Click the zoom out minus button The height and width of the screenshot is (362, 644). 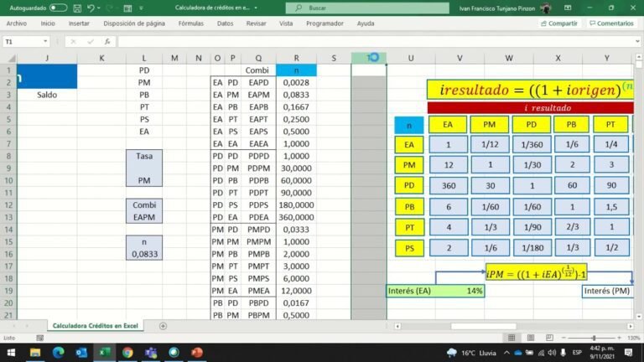563,338
